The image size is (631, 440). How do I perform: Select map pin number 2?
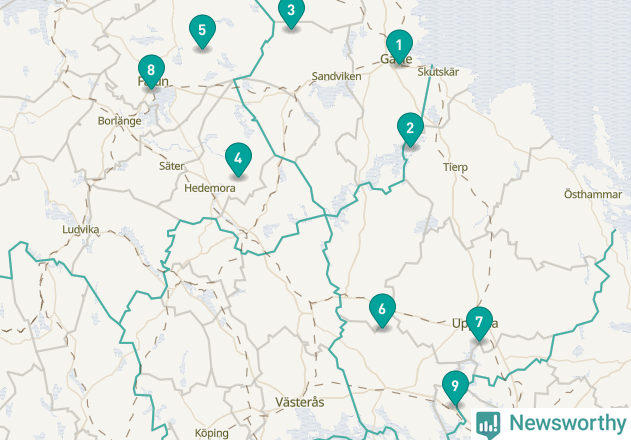[410, 129]
